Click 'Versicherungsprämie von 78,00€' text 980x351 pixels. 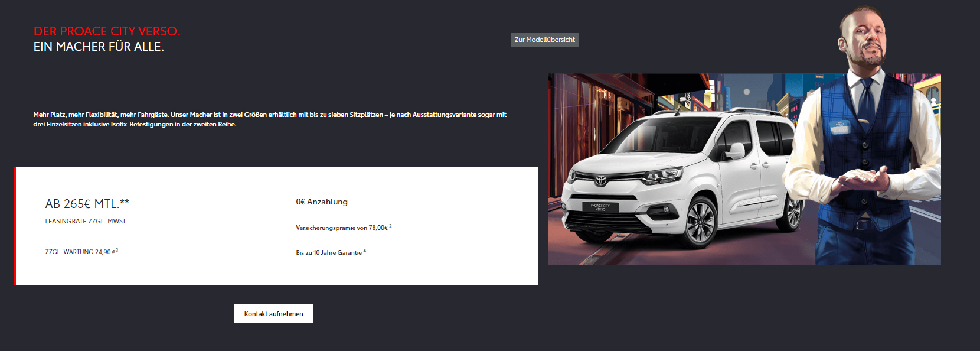pyautogui.click(x=342, y=227)
